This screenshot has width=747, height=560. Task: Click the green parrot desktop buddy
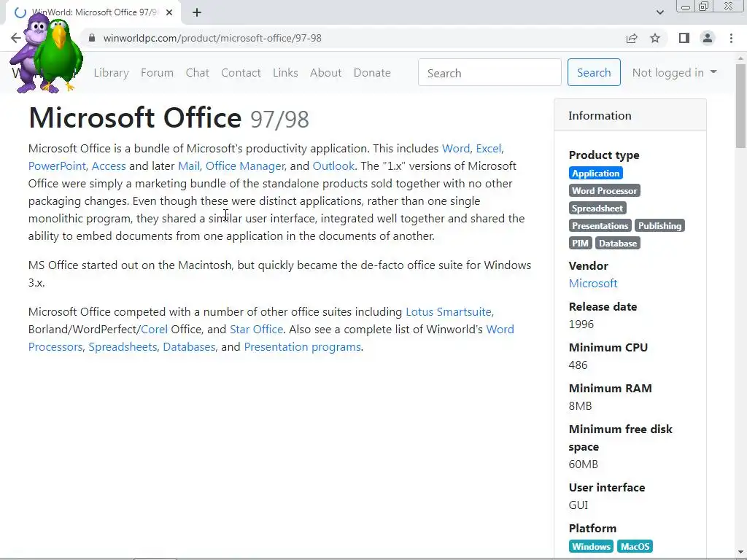click(58, 55)
